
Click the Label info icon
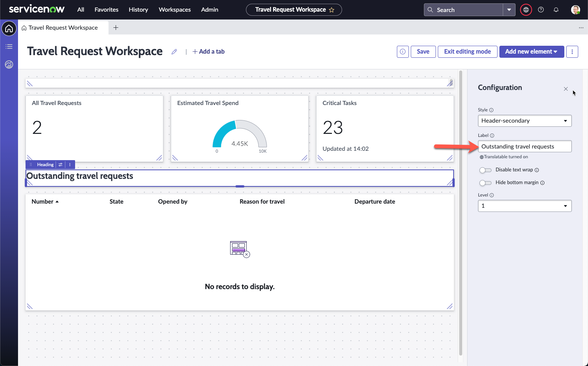point(492,135)
